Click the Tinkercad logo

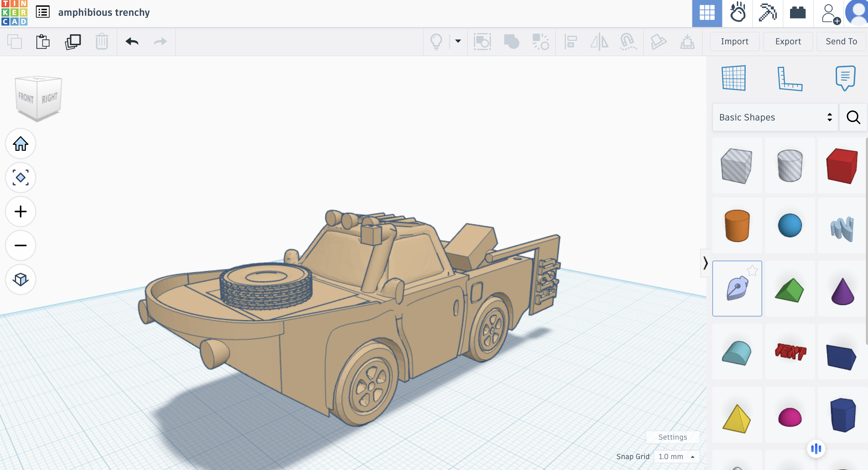(14, 13)
